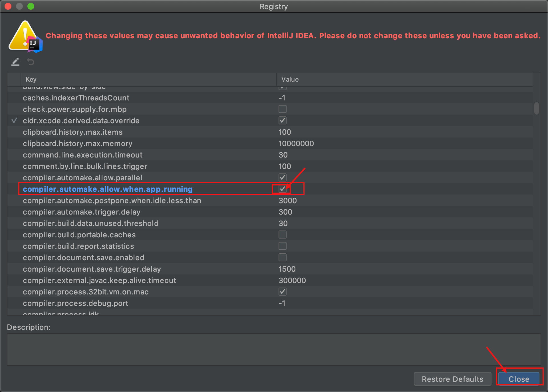Uncheck compiler.automake.allow.parallel checkbox

[282, 177]
